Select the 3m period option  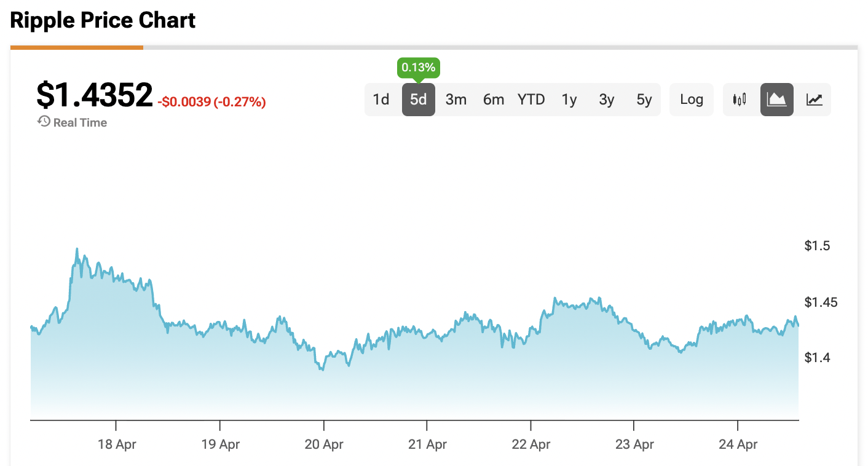coord(456,99)
